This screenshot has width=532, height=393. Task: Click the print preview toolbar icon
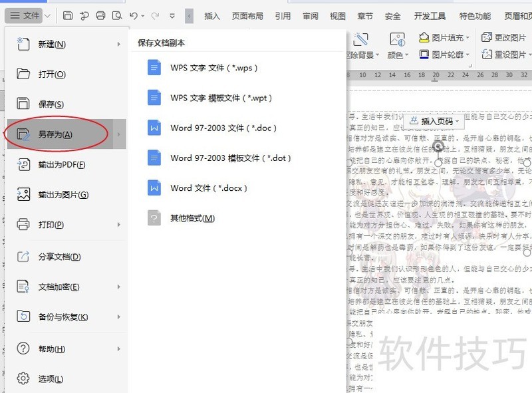(117, 15)
